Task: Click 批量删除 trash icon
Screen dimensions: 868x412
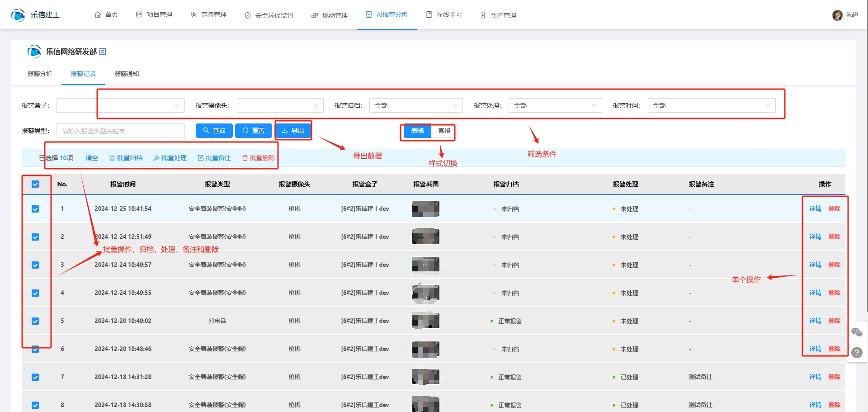Action: 245,158
